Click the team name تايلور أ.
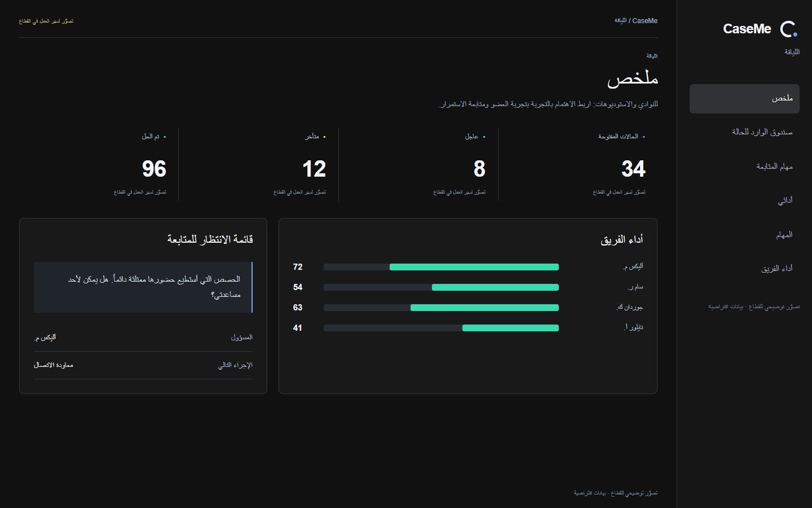This screenshot has width=812, height=508. click(x=634, y=328)
